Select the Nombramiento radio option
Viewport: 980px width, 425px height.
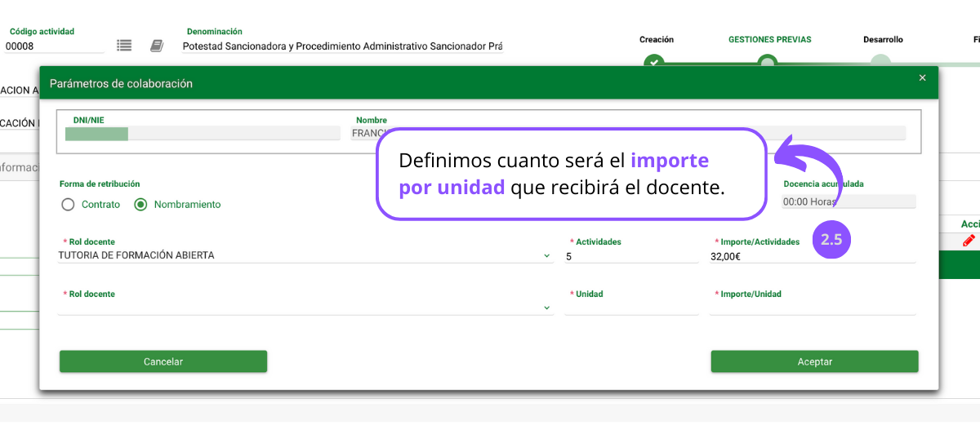[x=140, y=205]
